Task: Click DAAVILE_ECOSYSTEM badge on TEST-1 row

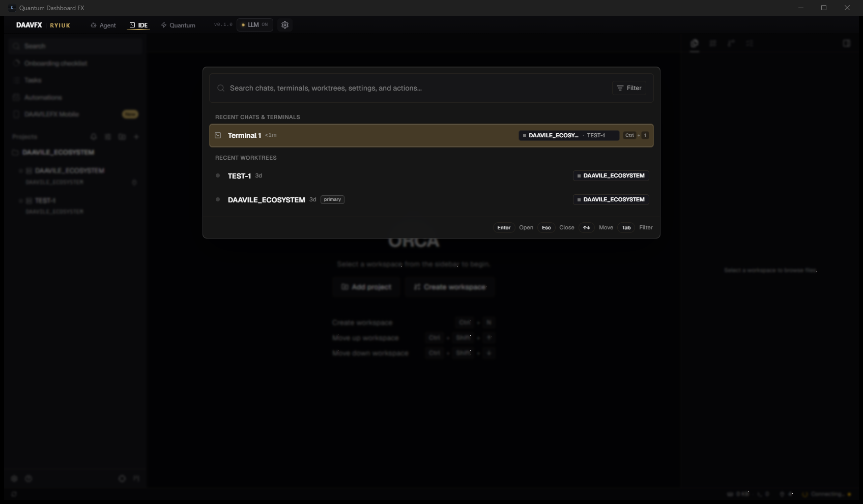Action: pyautogui.click(x=611, y=175)
